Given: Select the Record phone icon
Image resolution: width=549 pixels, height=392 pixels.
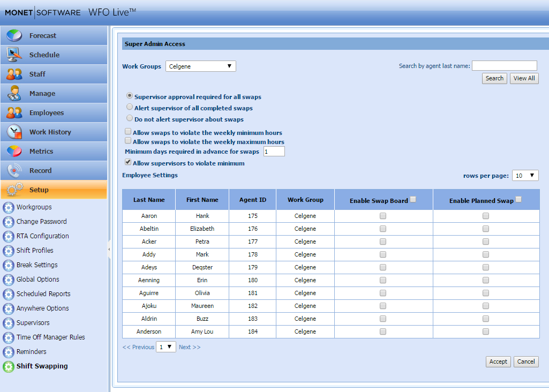Looking at the screenshot, I should (14, 171).
